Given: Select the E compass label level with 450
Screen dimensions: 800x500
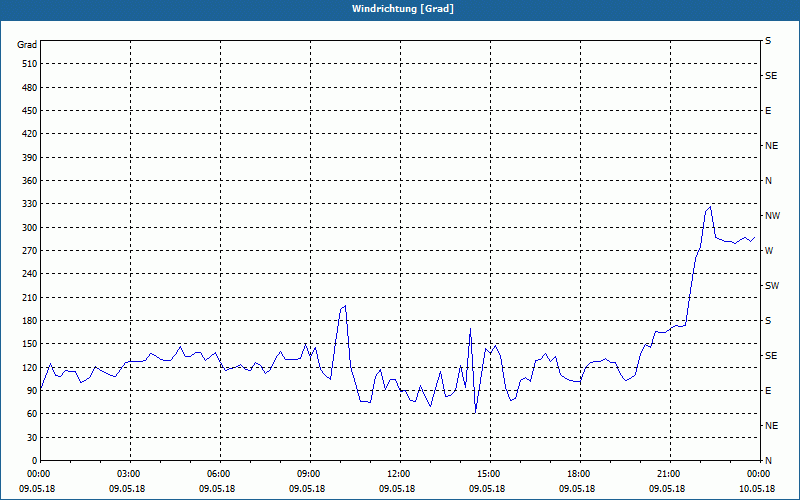Looking at the screenshot, I should point(768,111).
